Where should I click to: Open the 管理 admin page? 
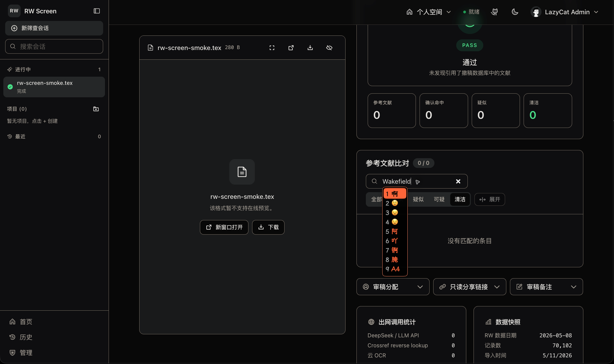[x=21, y=352]
